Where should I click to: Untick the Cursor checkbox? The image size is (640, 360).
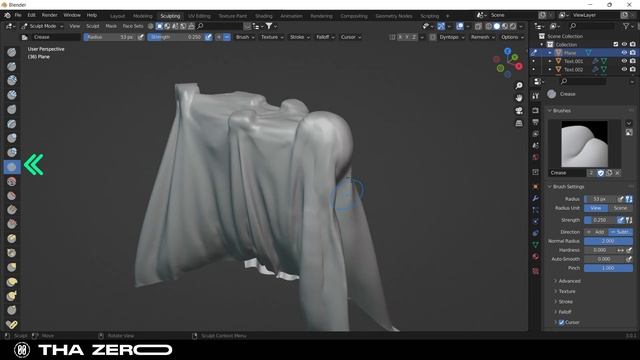[562, 322]
